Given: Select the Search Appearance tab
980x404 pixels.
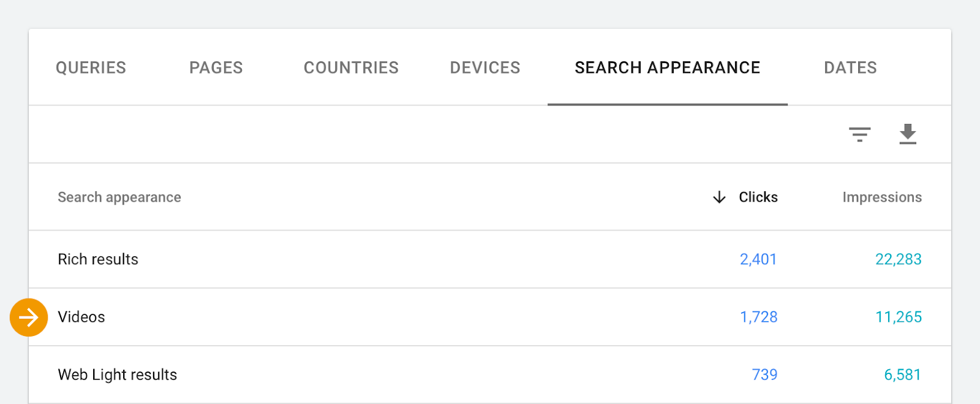Looking at the screenshot, I should tap(668, 67).
